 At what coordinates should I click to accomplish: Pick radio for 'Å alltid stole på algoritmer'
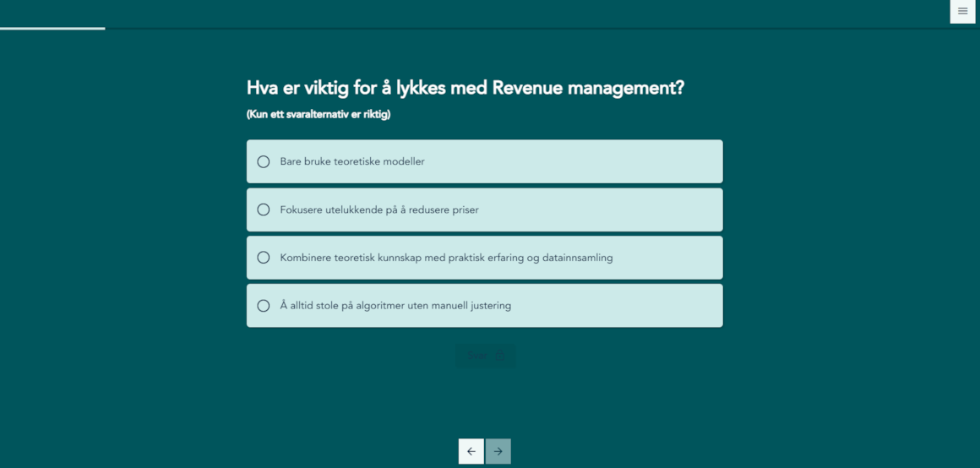264,306
